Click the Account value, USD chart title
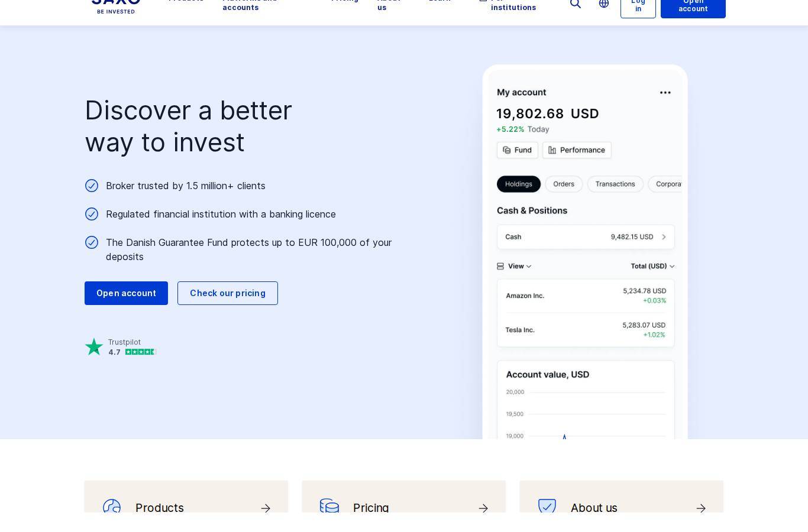The width and height of the screenshot is (808, 532). (x=548, y=375)
